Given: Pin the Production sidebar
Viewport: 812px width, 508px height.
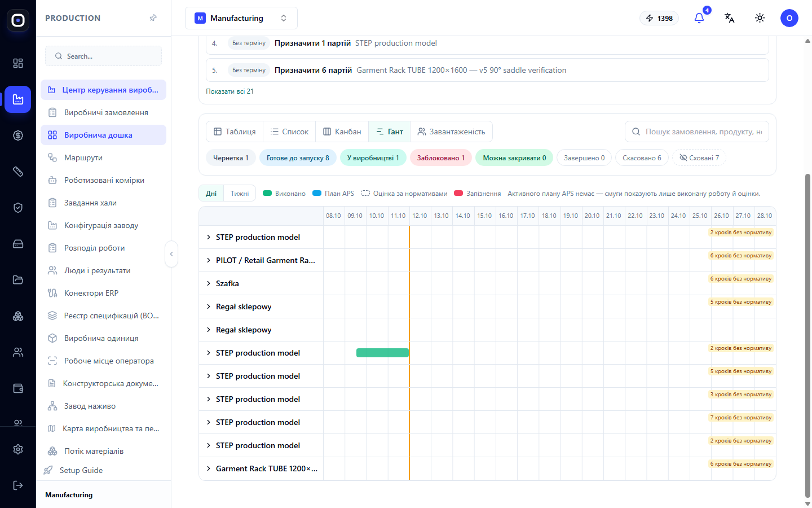Looking at the screenshot, I should [153, 18].
